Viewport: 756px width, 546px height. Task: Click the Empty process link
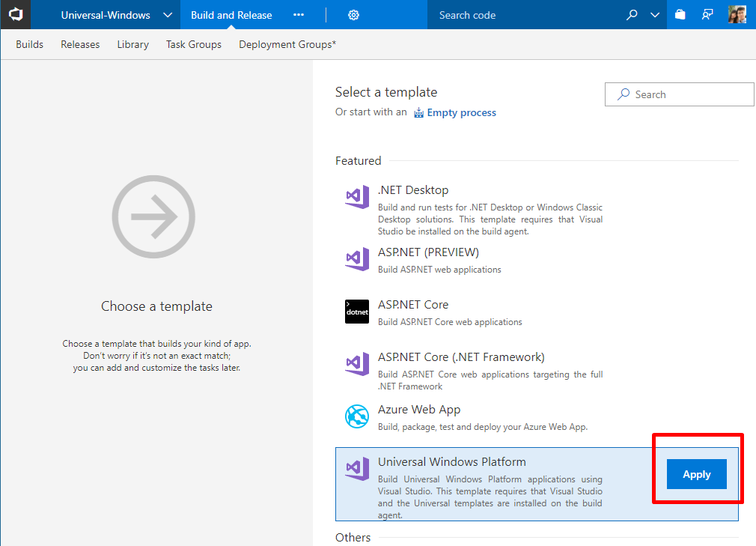[461, 112]
